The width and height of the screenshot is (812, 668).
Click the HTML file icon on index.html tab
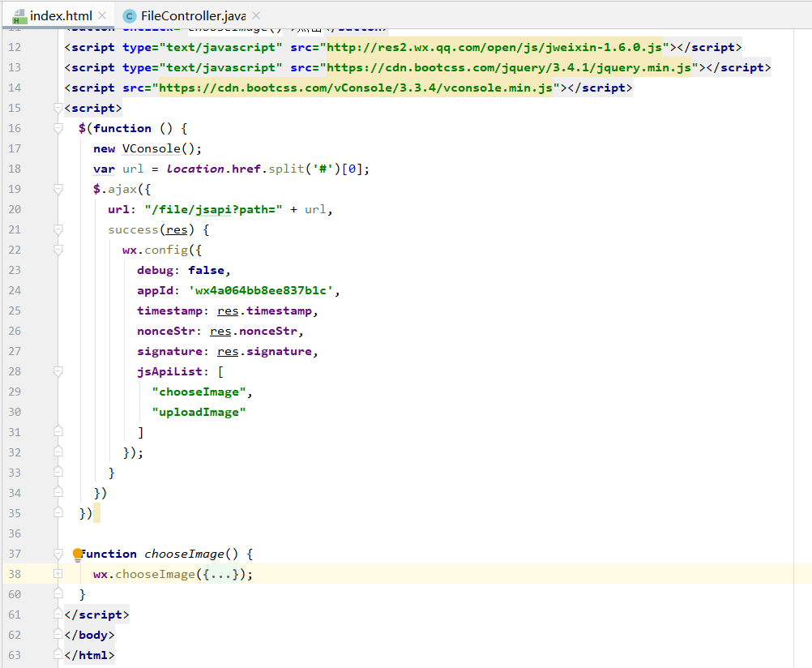click(19, 16)
